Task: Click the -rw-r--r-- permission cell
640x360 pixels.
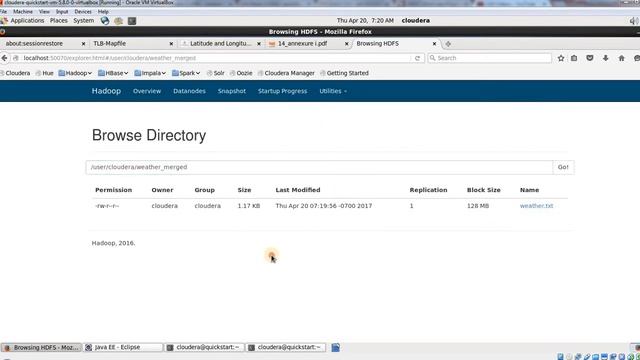Action: tap(107, 206)
